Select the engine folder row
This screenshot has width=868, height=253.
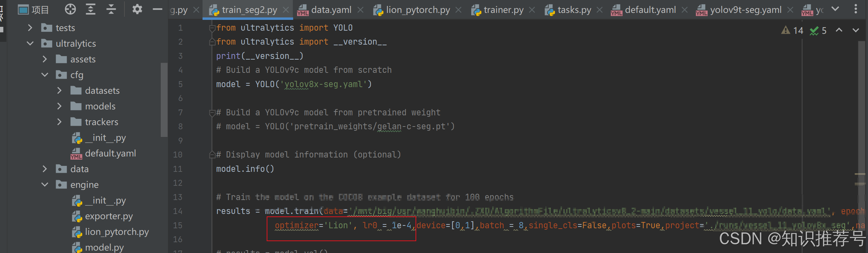point(77,185)
